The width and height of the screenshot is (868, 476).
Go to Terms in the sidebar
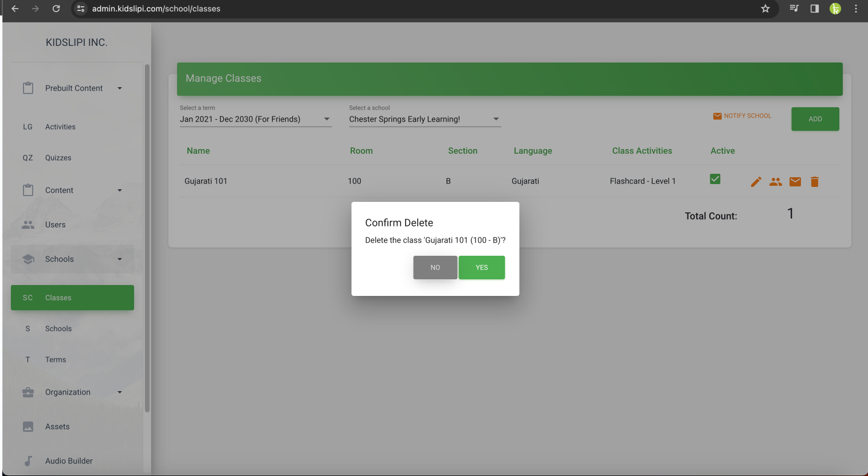coord(56,360)
